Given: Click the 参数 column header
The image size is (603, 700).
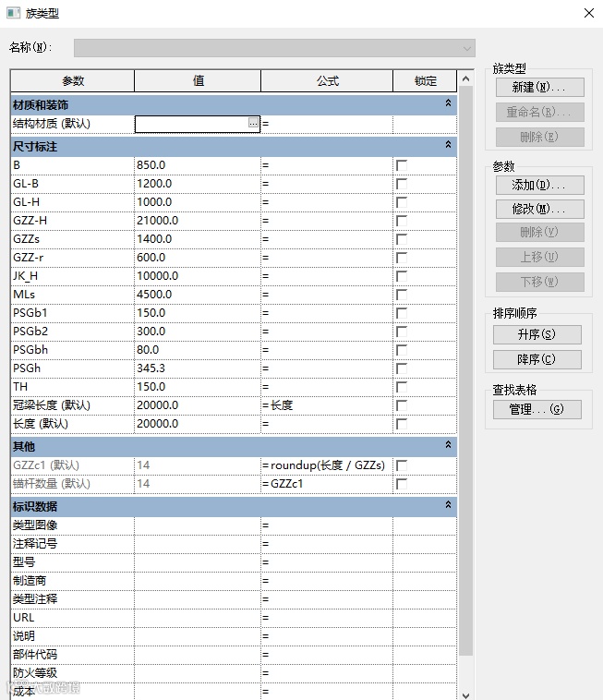Looking at the screenshot, I should (x=72, y=80).
